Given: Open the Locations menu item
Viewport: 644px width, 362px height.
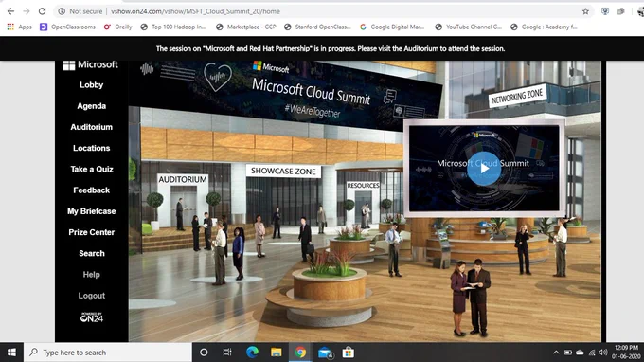Looking at the screenshot, I should [91, 148].
